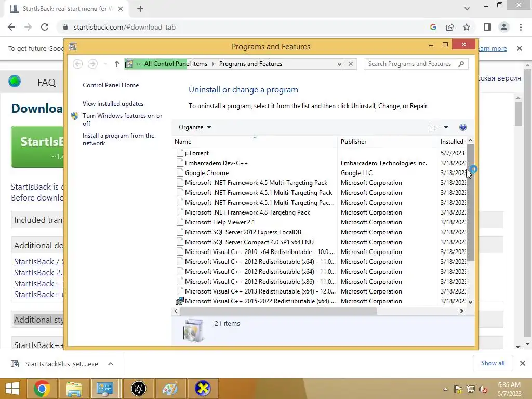Open the blue Help icon in Programs and Features
The width and height of the screenshot is (532, 399).
[462, 127]
